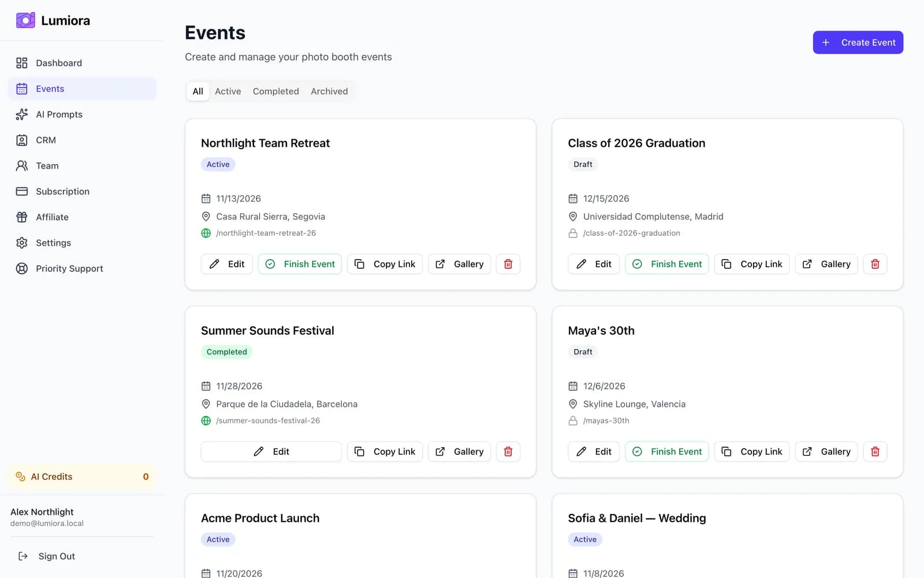The image size is (924, 578).
Task: Switch to the Active tab
Action: tap(228, 91)
